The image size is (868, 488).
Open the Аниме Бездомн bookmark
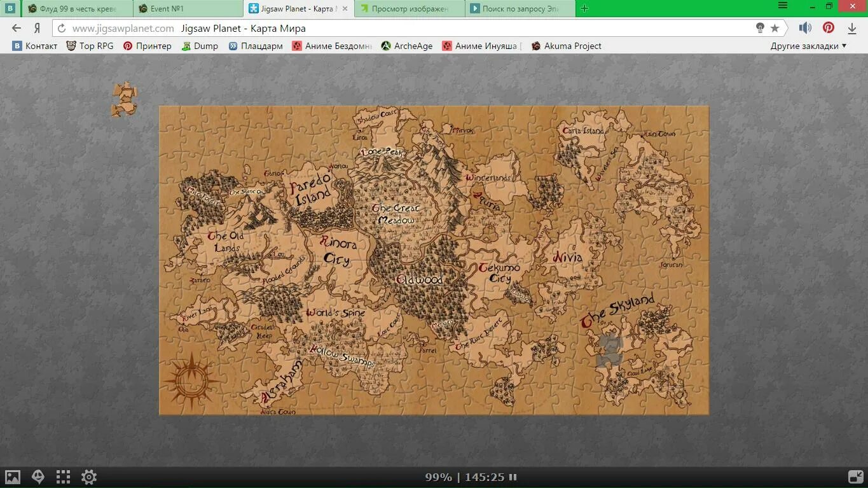[332, 46]
